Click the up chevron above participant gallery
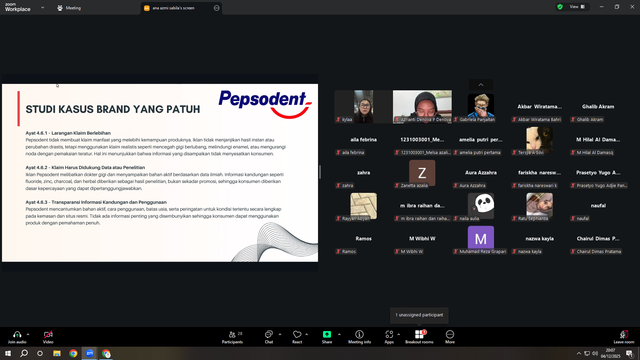Screen dimensions: 640x360 481,84
